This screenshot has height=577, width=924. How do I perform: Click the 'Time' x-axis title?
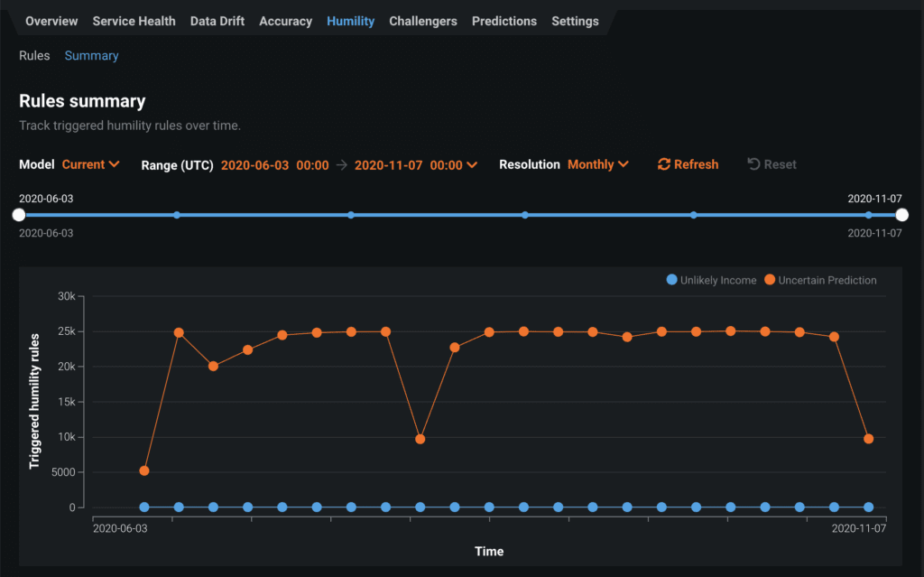[489, 552]
